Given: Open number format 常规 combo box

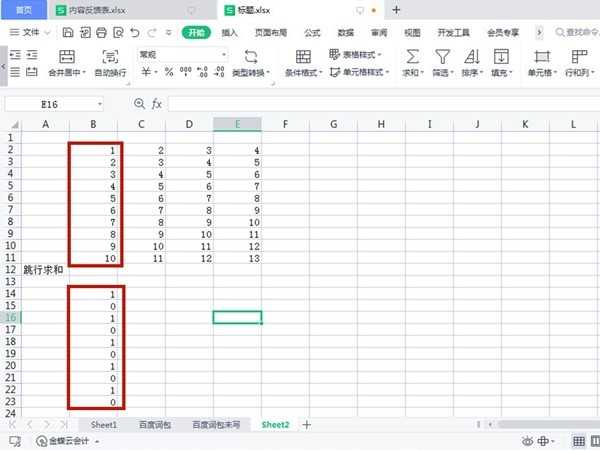Looking at the screenshot, I should point(183,55).
